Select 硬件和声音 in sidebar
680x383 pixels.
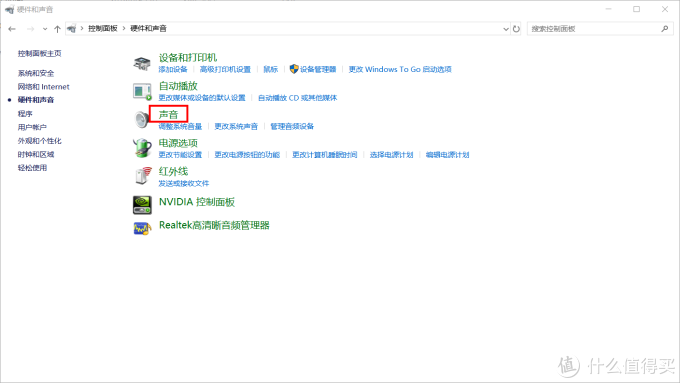[36, 100]
